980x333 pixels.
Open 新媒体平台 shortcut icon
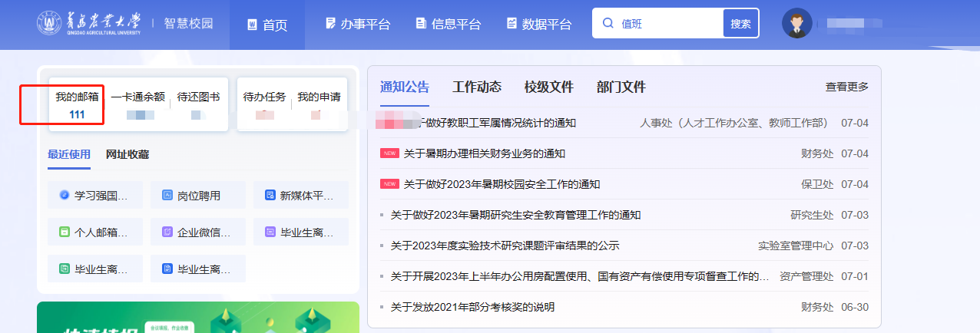pos(270,196)
